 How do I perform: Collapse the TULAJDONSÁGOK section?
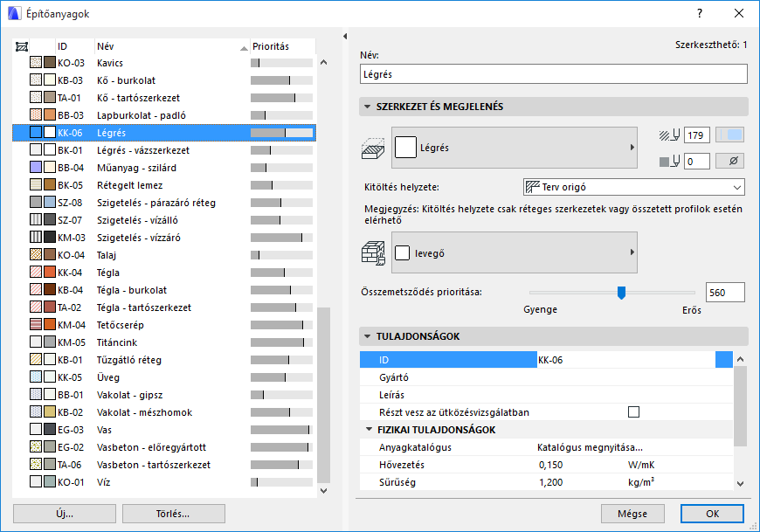pyautogui.click(x=368, y=336)
